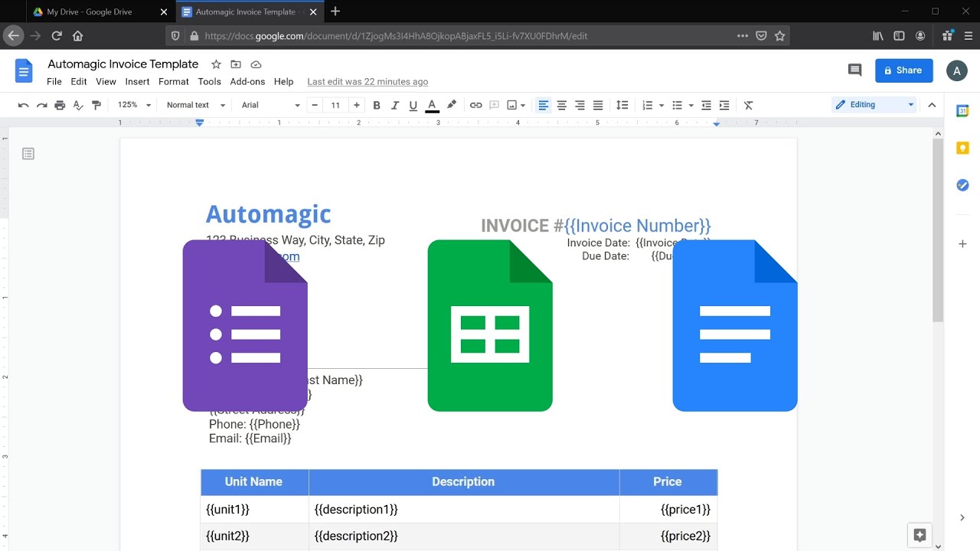Open the Normal text style dropdown

196,106
